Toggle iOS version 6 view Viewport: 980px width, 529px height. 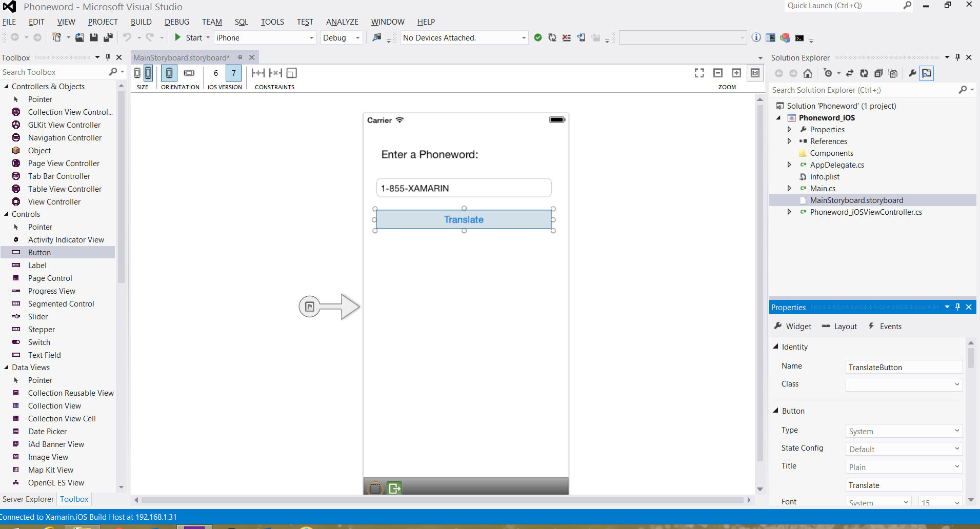pos(216,73)
